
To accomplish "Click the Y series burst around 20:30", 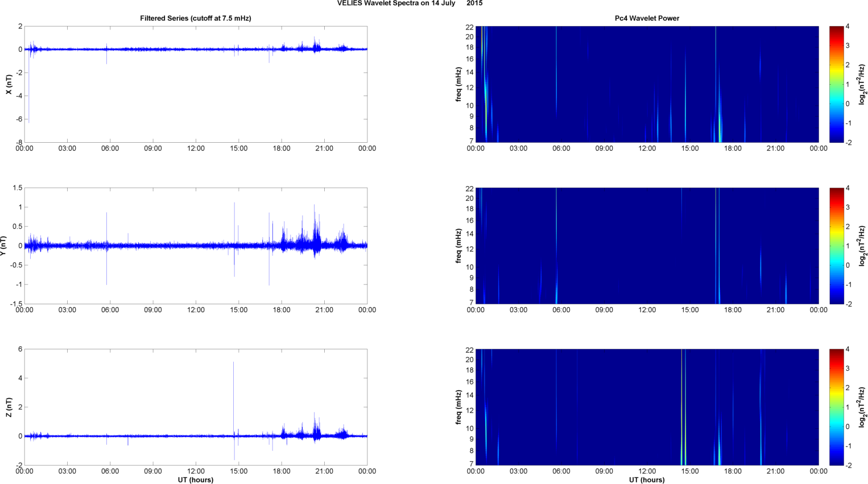I will [315, 233].
